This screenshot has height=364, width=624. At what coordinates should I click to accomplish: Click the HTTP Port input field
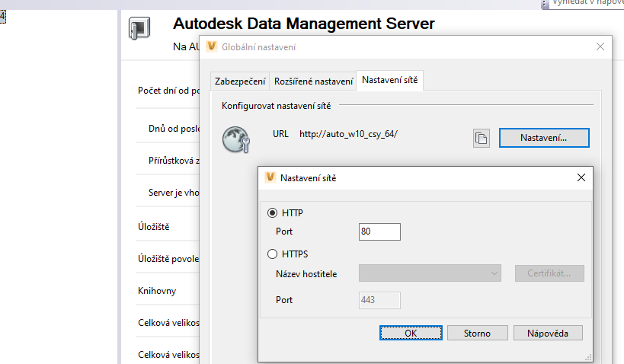point(379,231)
